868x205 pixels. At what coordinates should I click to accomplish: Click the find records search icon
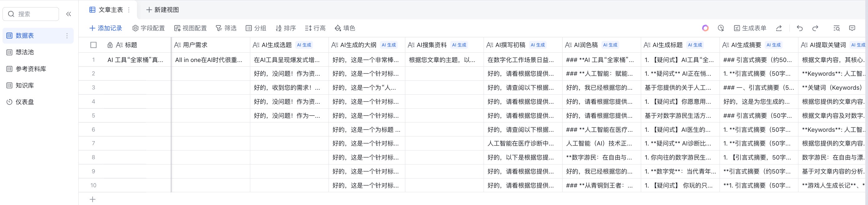click(837, 28)
